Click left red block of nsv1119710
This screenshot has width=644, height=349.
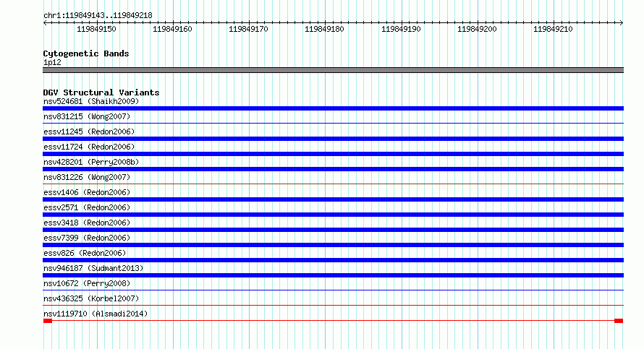click(48, 321)
